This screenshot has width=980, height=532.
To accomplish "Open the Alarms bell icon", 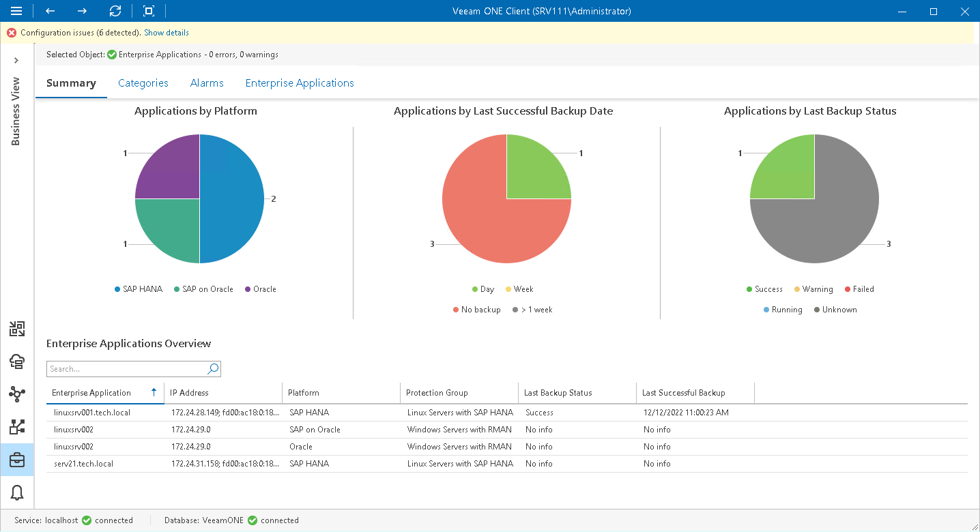I will (16, 492).
